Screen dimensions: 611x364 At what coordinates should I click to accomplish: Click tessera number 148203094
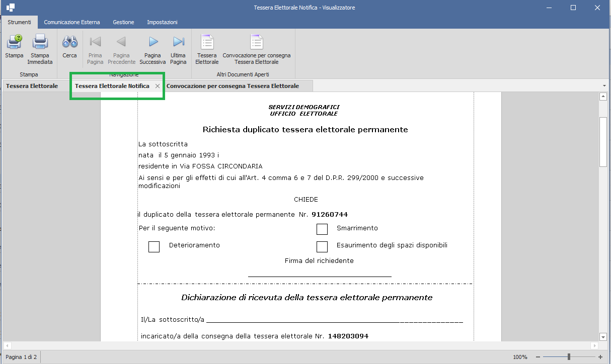(x=348, y=336)
